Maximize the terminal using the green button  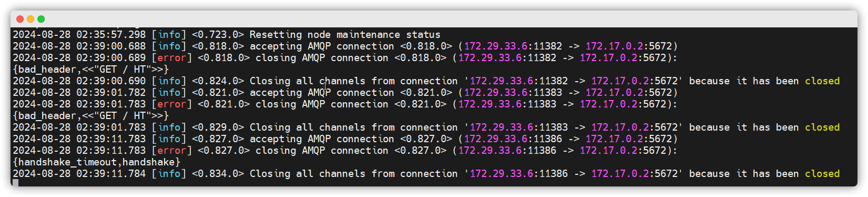(x=41, y=19)
